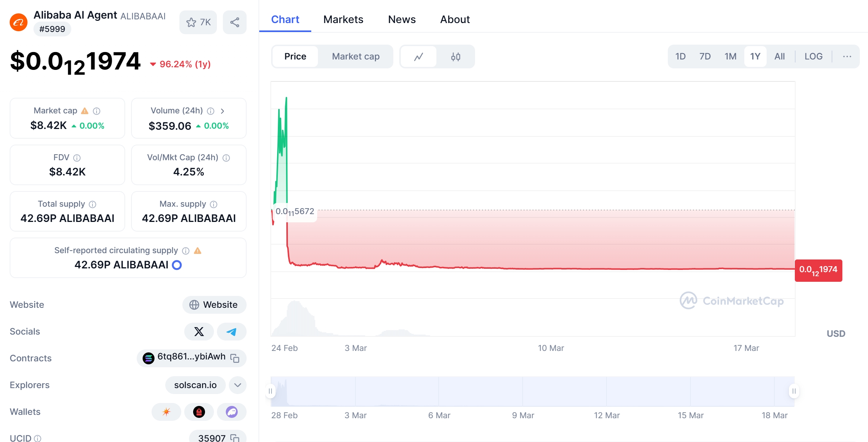Click the Solana chain icon in Contracts
The height and width of the screenshot is (442, 868).
[x=149, y=358]
